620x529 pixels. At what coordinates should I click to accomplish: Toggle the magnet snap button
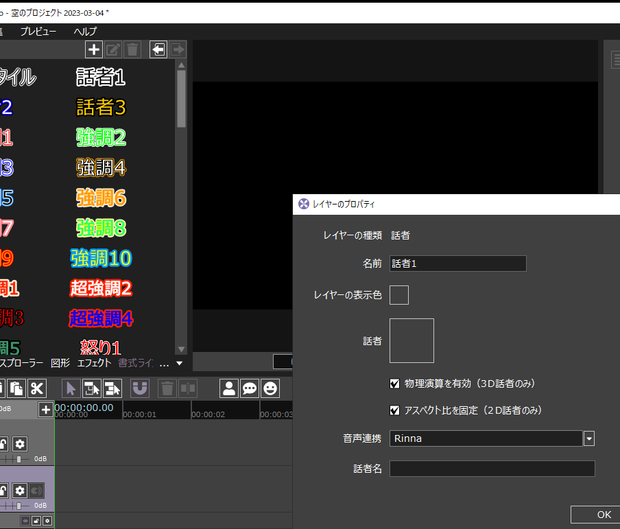140,389
